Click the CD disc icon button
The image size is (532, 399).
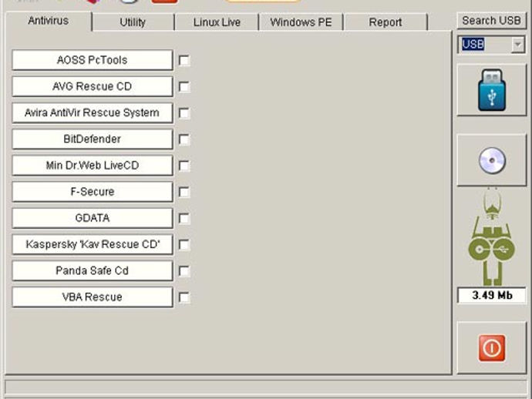click(x=492, y=160)
